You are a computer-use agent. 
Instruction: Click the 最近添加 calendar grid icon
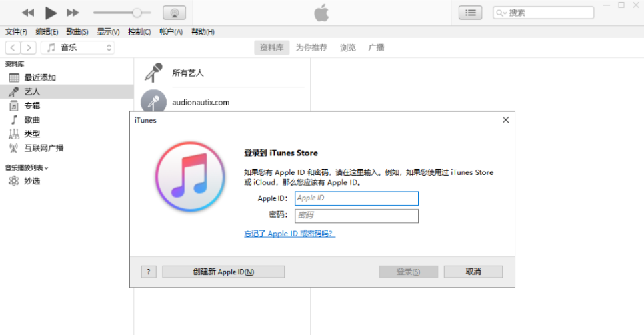pos(14,77)
